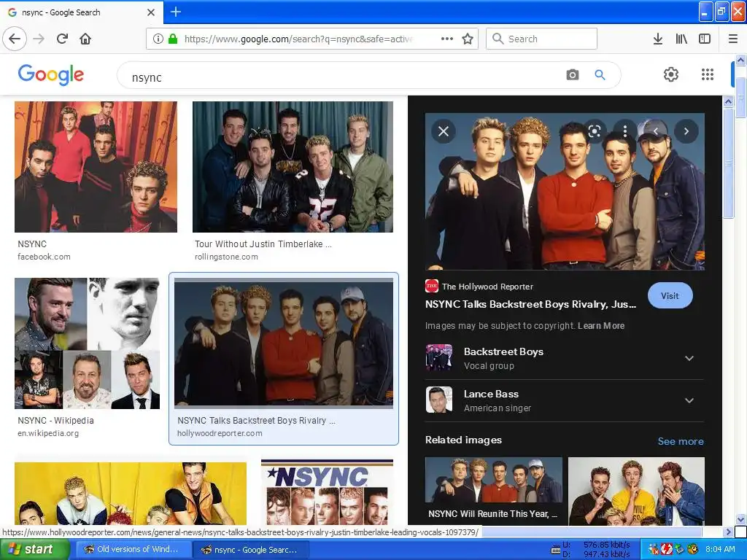Viewport: 747px width, 560px height.
Task: Select nsync Google Search taskbar item
Action: (x=251, y=550)
